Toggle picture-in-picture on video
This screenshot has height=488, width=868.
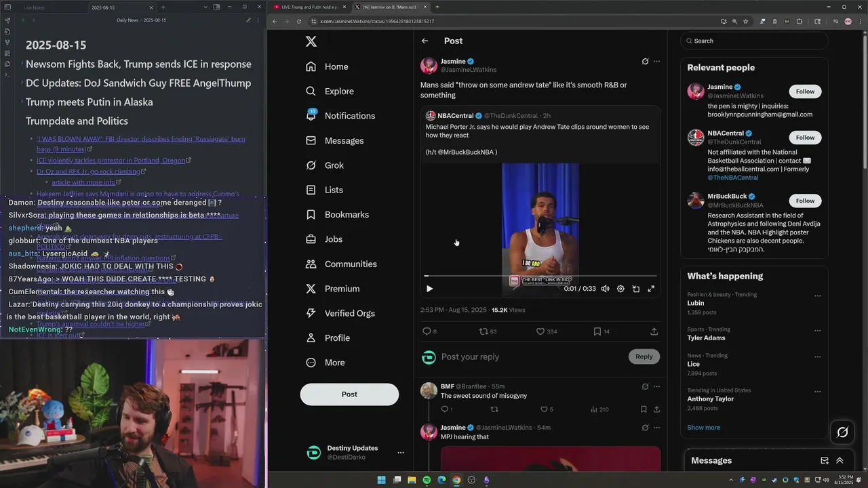(x=635, y=289)
